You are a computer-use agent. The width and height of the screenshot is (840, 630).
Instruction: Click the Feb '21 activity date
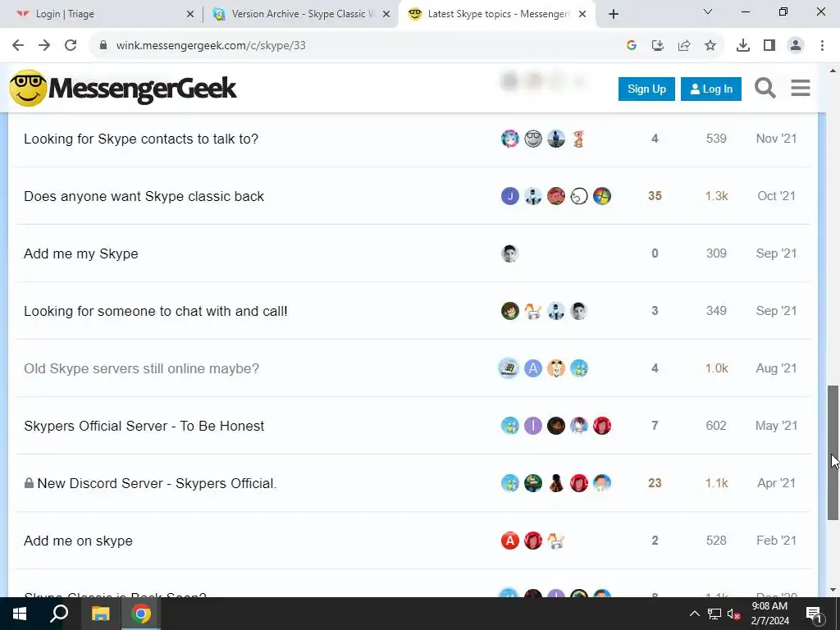point(776,541)
